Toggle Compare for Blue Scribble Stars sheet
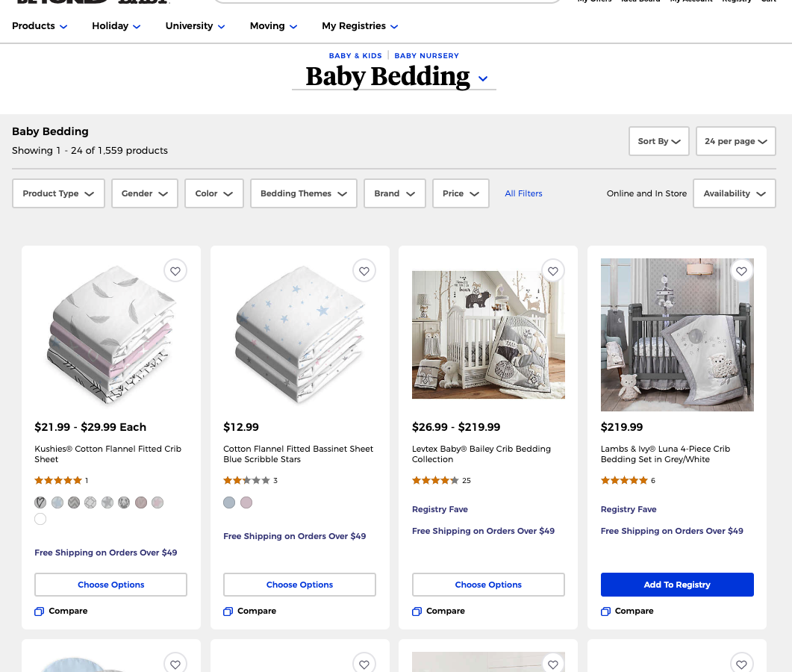792x672 pixels. tap(250, 612)
